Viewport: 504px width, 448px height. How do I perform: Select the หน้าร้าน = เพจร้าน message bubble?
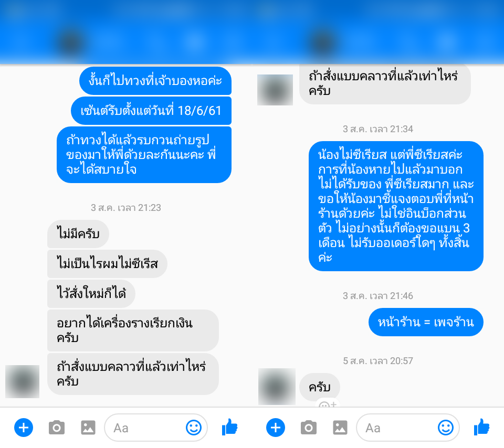pos(426,322)
